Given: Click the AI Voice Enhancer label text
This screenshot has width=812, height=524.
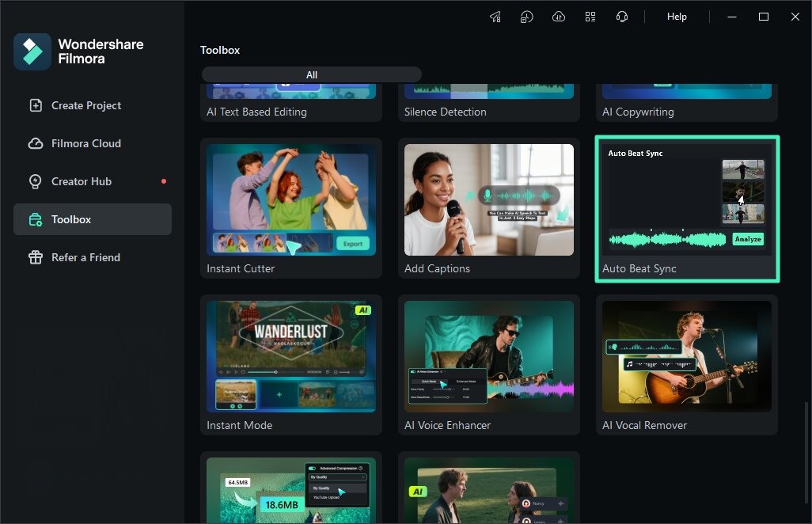Looking at the screenshot, I should pos(447,425).
